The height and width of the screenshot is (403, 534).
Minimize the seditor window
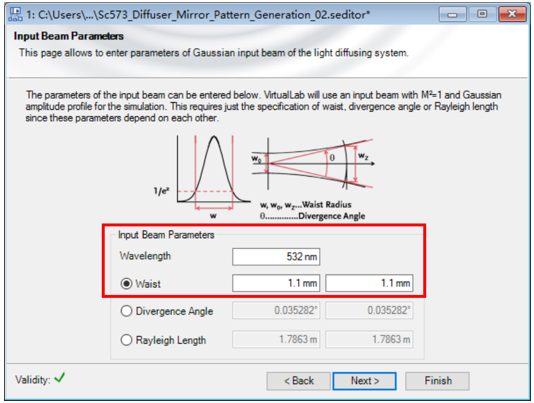453,15
